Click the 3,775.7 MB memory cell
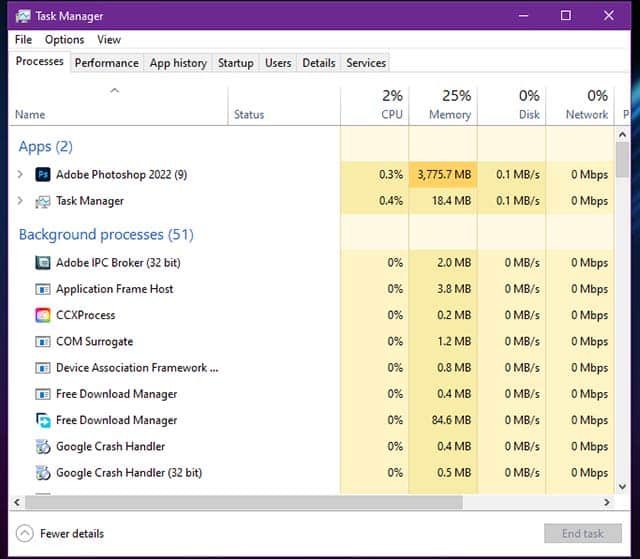The height and width of the screenshot is (559, 640). (x=443, y=175)
